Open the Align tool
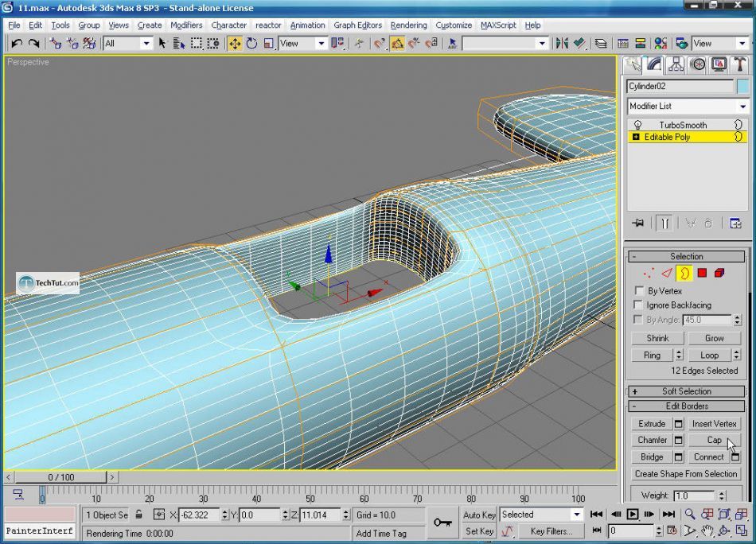Screen dimensions: 756x544 [x=579, y=44]
